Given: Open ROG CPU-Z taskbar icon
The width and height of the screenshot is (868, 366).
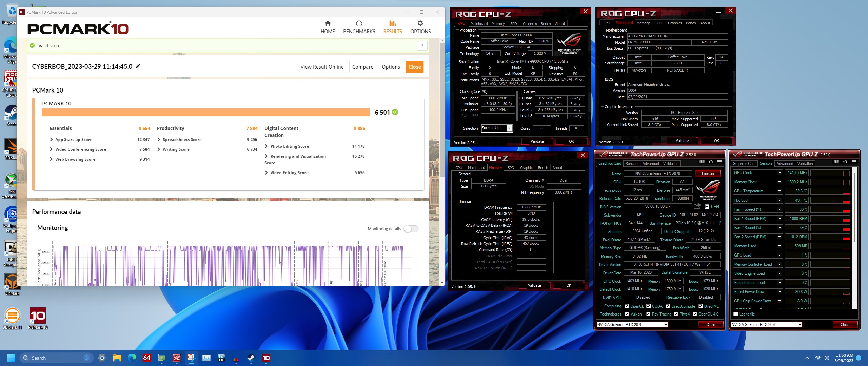Looking at the screenshot, I should (177, 358).
